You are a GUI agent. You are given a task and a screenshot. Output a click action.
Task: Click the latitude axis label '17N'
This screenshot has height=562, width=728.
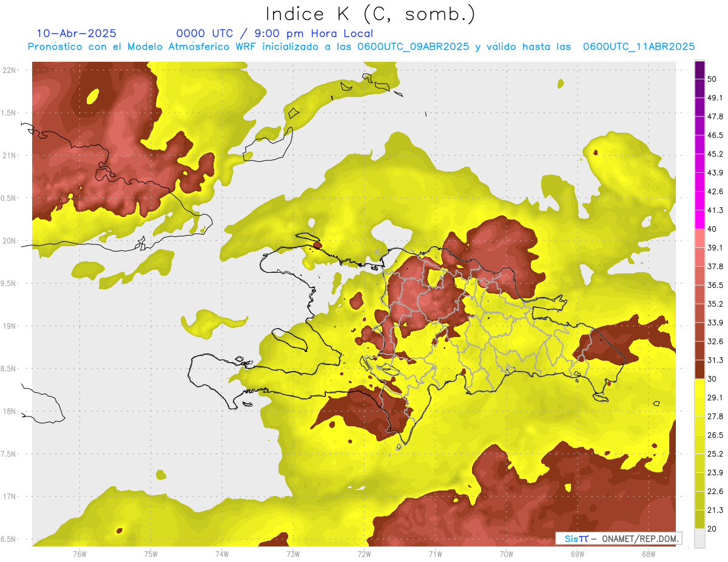(9, 497)
